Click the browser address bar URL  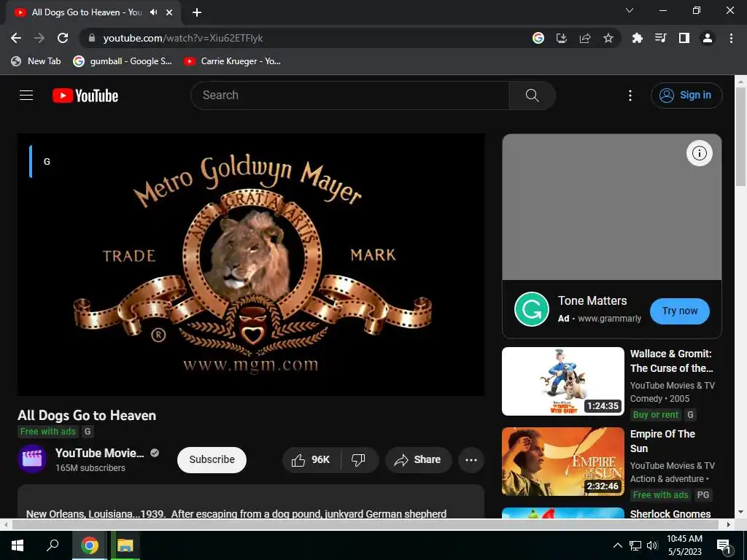(x=183, y=38)
